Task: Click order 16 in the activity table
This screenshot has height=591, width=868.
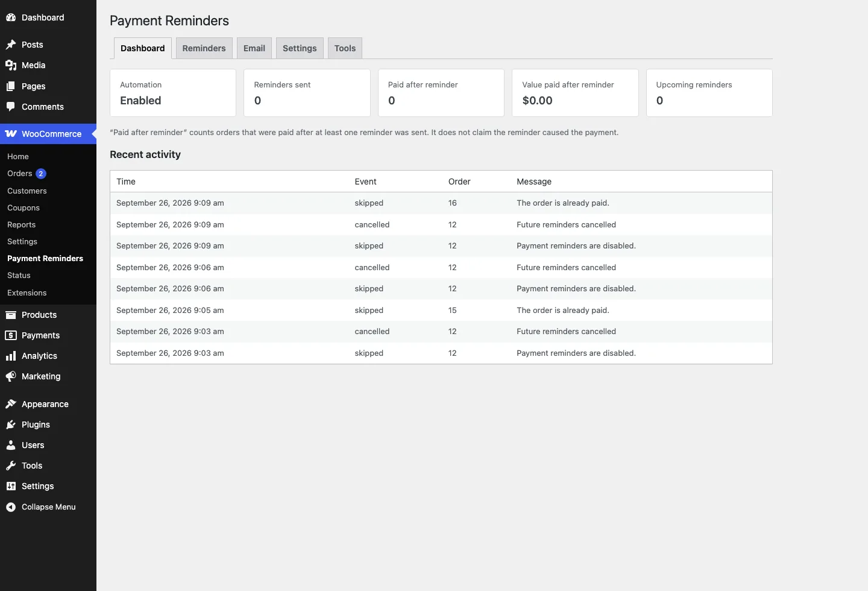Action: coord(453,203)
